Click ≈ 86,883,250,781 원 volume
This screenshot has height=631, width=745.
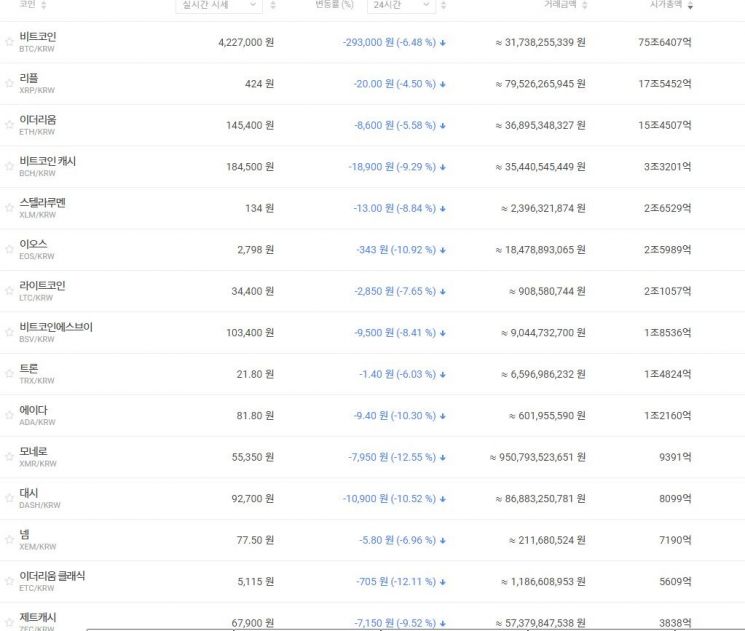point(540,498)
